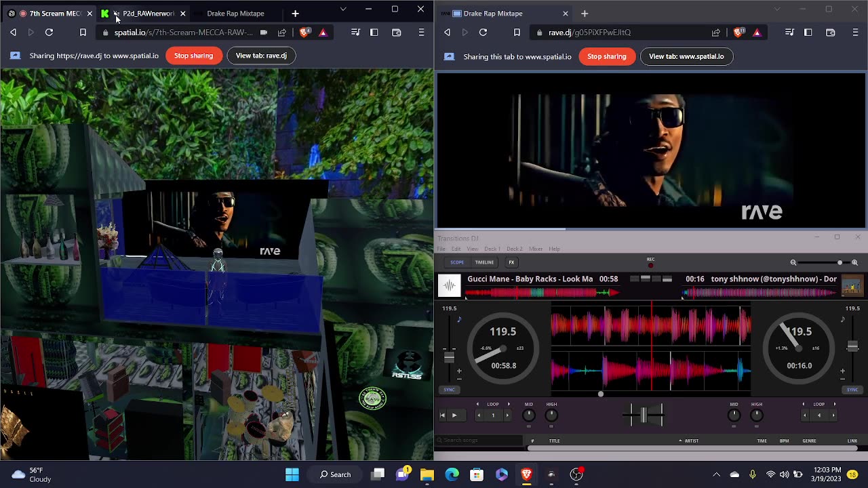868x488 pixels.
Task: Open File Explorer from taskbar
Action: [427, 474]
